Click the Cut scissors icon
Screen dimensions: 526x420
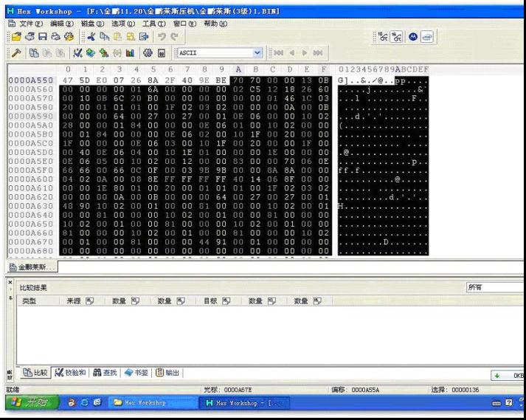pyautogui.click(x=91, y=37)
